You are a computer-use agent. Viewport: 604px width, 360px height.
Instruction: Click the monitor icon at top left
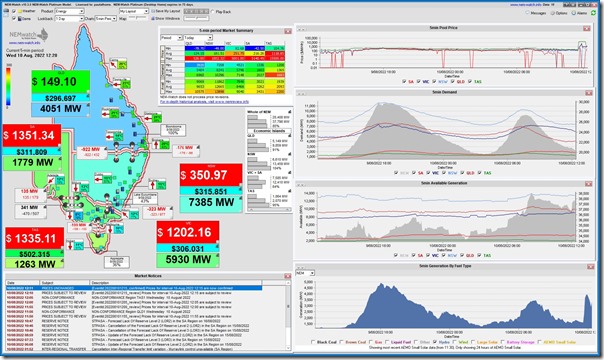6,12
